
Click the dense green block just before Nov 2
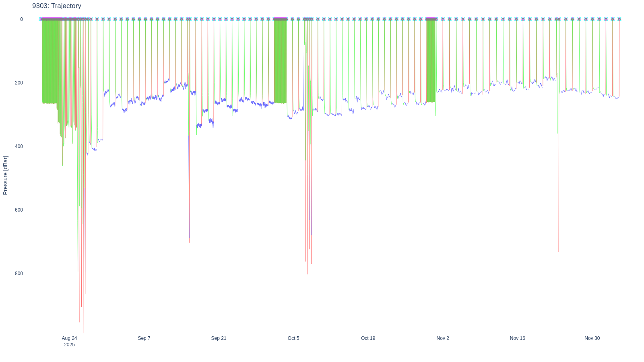[x=431, y=60]
